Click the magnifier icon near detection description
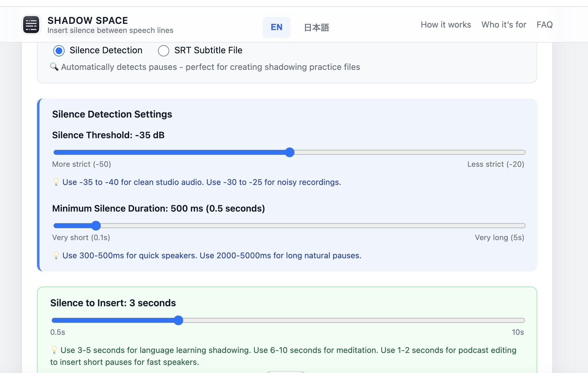588x373 pixels. point(54,67)
